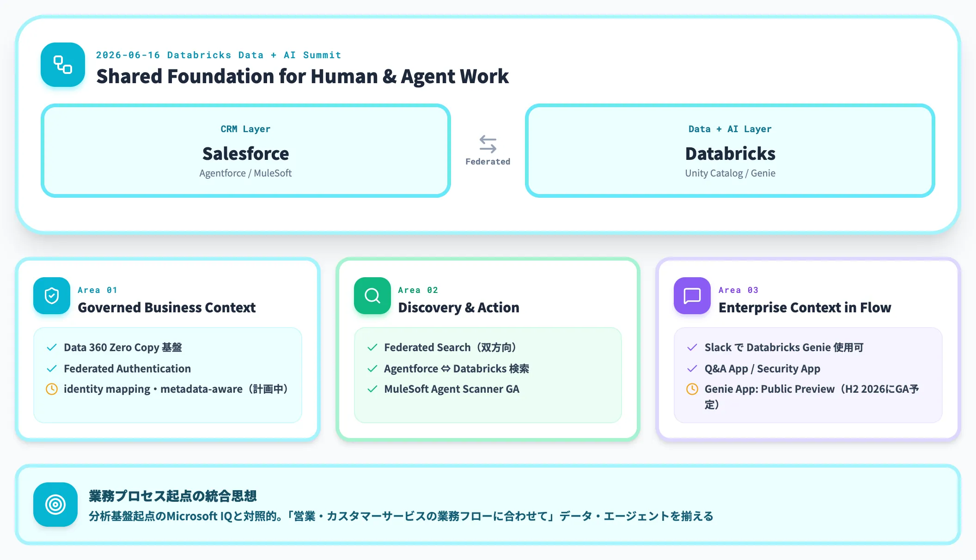Image resolution: width=976 pixels, height=560 pixels.
Task: Click the Data 360 Zero Copy 基盤 item text
Action: pyautogui.click(x=123, y=347)
